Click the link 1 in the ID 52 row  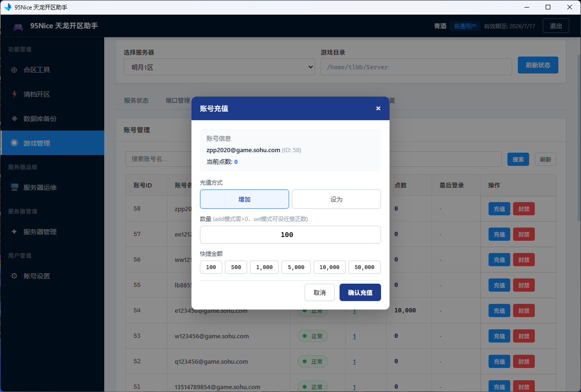(354, 362)
